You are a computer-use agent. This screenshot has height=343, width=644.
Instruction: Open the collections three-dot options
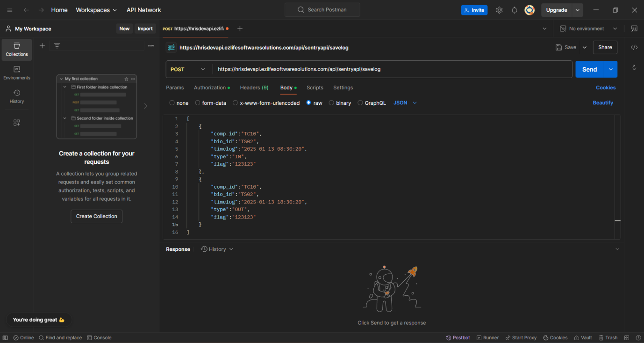(151, 46)
